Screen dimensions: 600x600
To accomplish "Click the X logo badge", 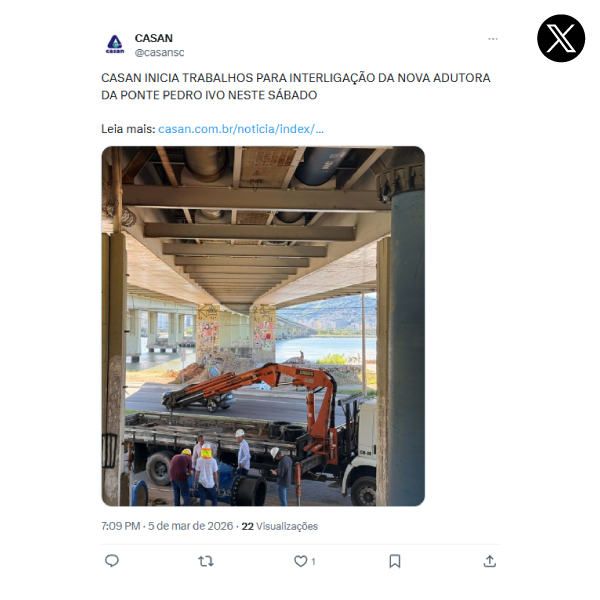I will 561,38.
